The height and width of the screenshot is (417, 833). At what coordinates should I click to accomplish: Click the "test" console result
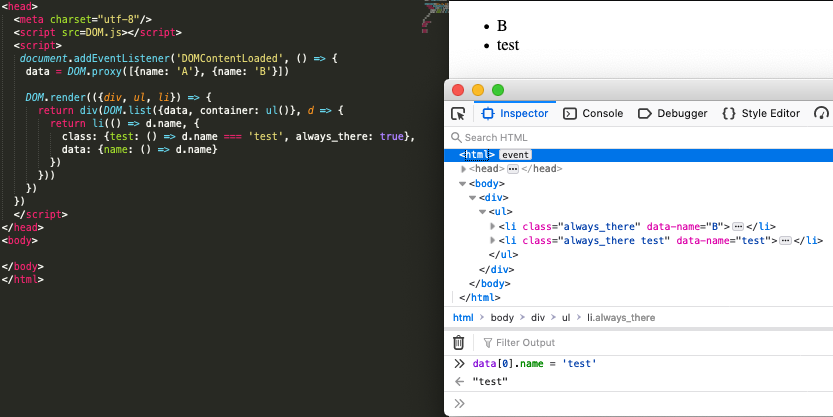pyautogui.click(x=490, y=381)
